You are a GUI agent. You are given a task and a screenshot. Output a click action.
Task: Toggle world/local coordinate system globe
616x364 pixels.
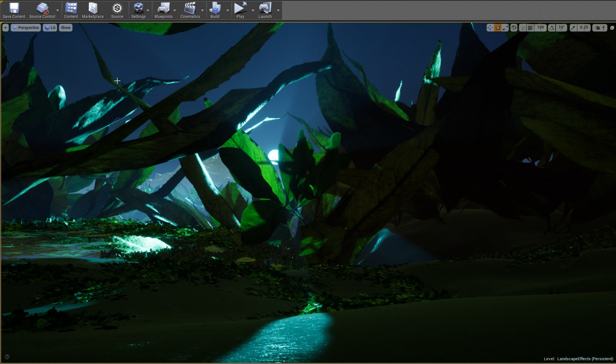514,28
